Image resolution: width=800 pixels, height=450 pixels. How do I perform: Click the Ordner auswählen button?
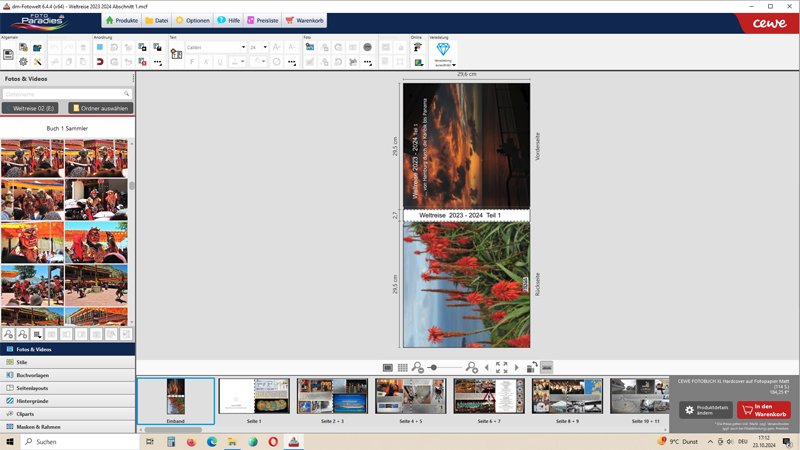pos(99,108)
